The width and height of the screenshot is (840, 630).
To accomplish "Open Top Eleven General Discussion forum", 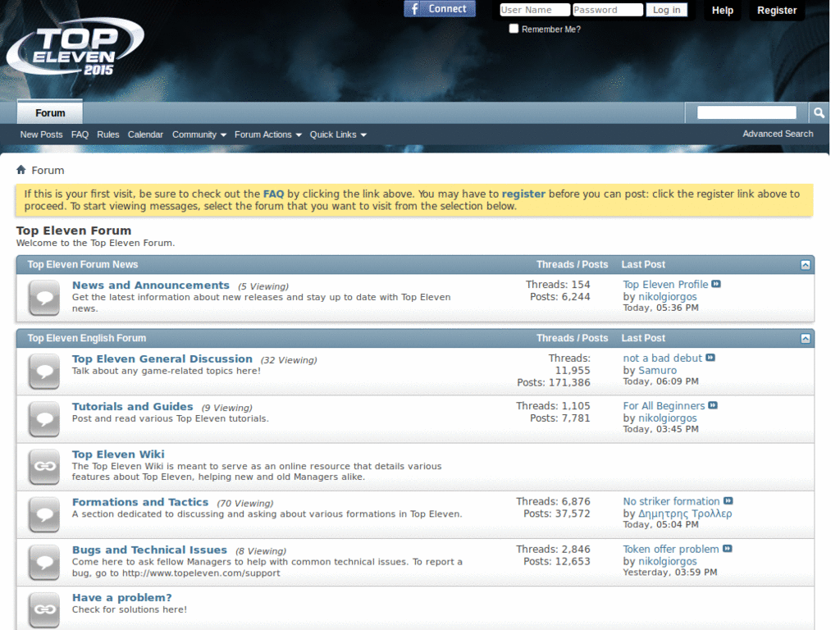I will click(x=162, y=359).
